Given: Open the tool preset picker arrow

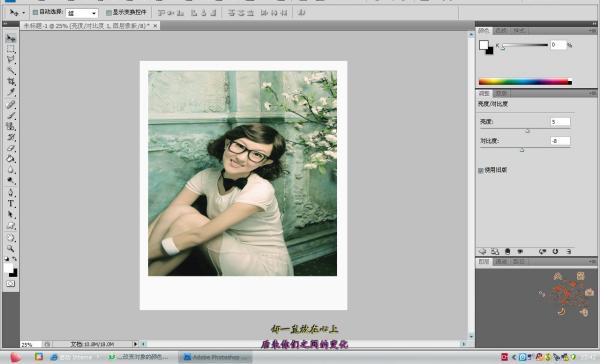Looking at the screenshot, I should pyautogui.click(x=23, y=13).
